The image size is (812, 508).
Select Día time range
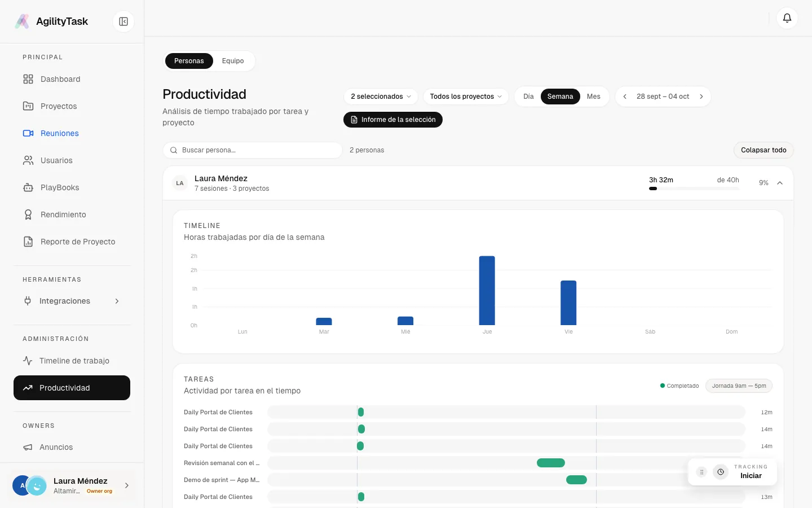pos(528,97)
